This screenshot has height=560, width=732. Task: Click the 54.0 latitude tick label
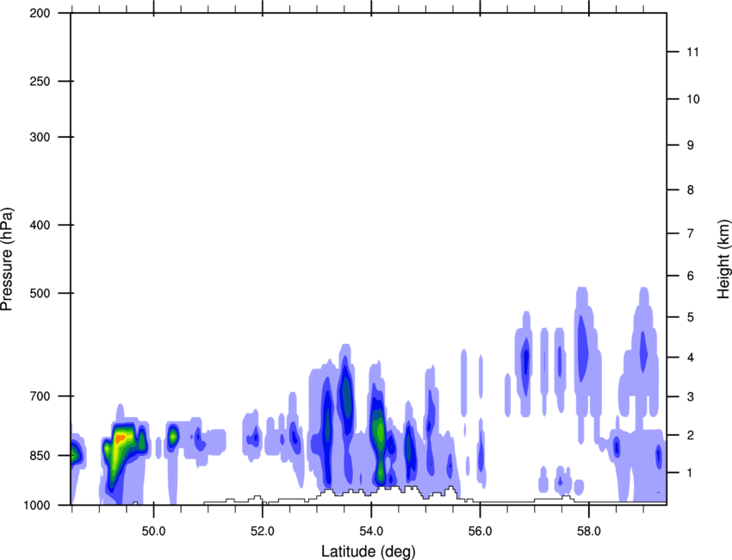click(371, 532)
